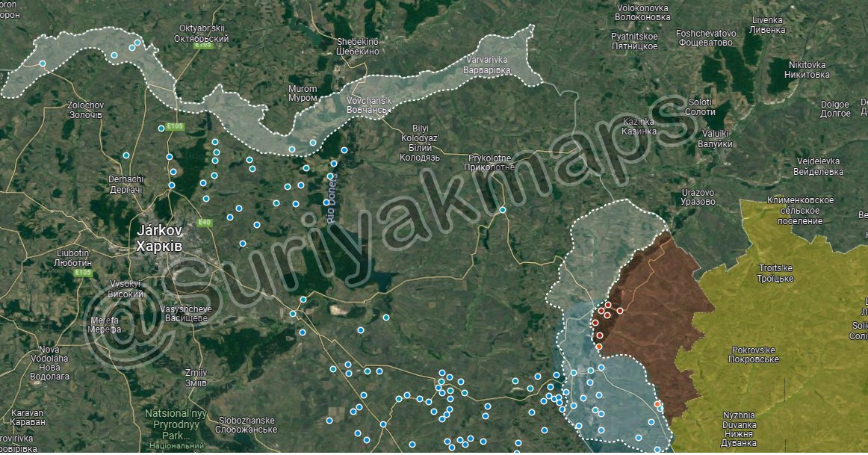
Task: Select the Shebekino Шебекино town label
Action: pyautogui.click(x=358, y=46)
